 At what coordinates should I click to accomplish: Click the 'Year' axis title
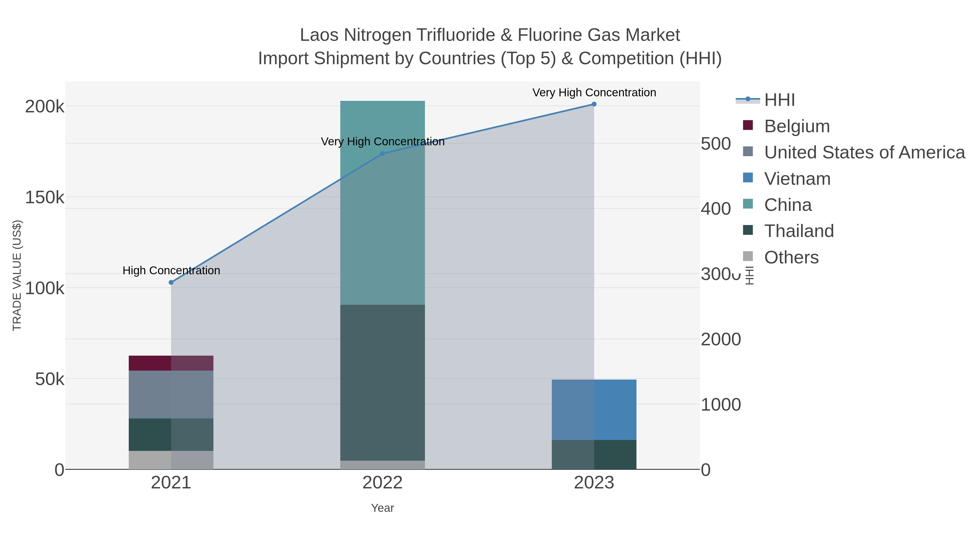[x=382, y=508]
